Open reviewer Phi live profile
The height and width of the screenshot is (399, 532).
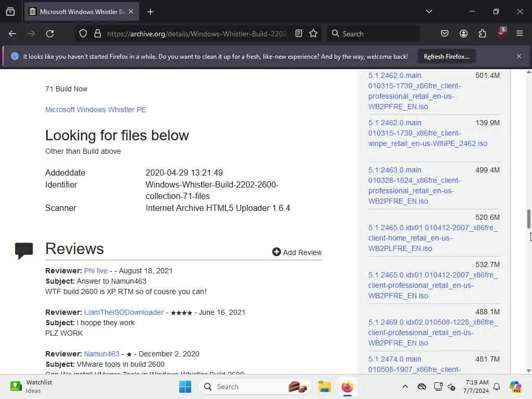pyautogui.click(x=96, y=271)
